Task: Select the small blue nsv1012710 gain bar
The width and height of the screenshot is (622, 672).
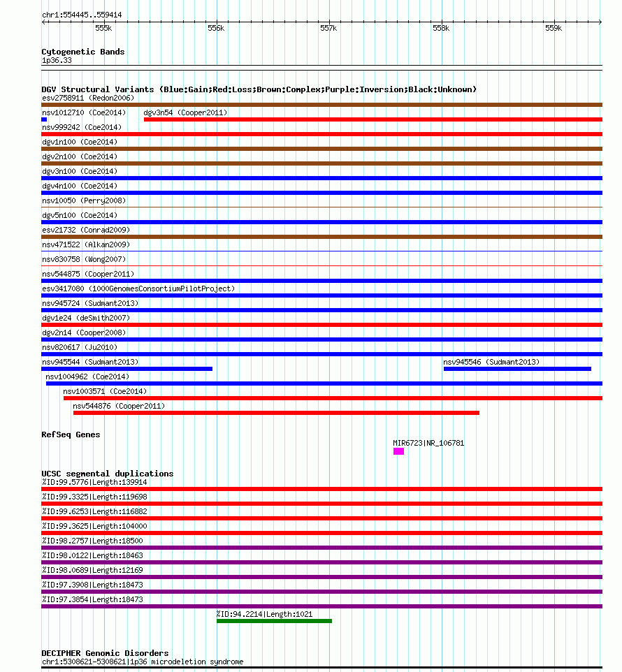Action: pyautogui.click(x=44, y=119)
